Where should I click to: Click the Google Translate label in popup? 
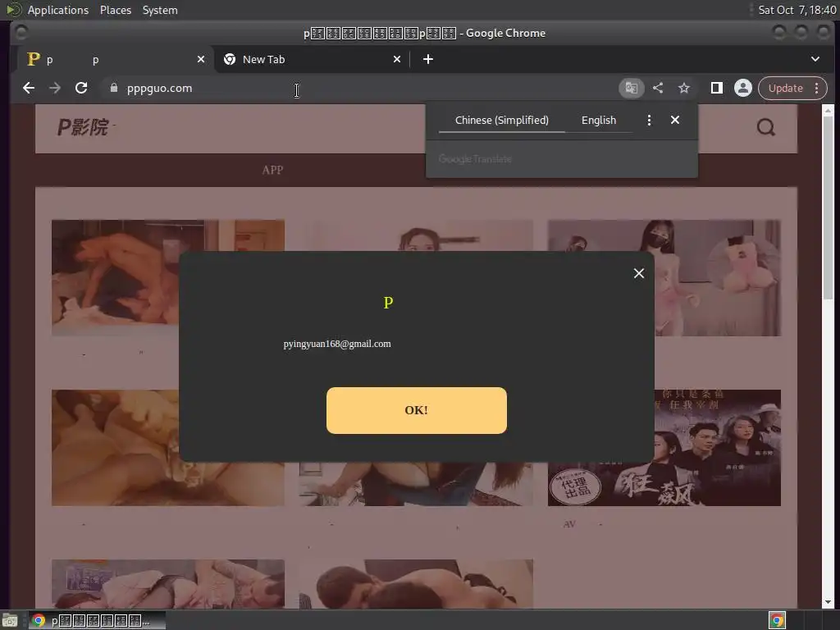475,159
